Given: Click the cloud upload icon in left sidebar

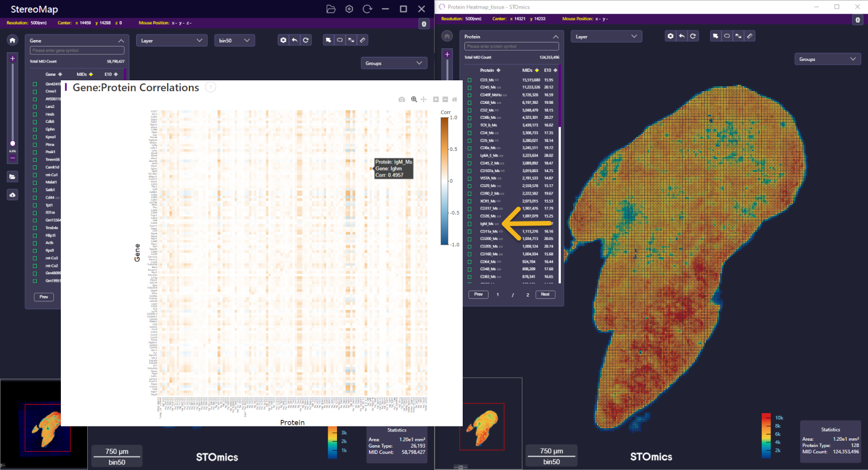Looking at the screenshot, I should tap(13, 195).
